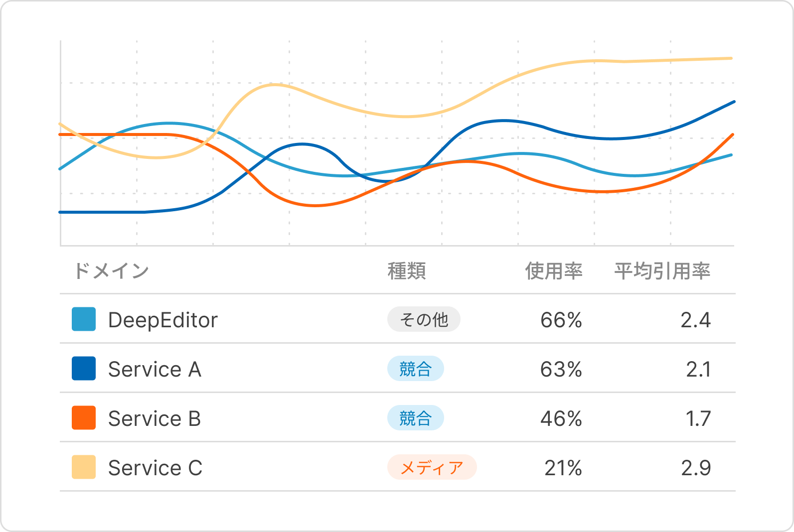The width and height of the screenshot is (794, 532).
Task: Select the DeepEditor domain name
Action: (163, 320)
